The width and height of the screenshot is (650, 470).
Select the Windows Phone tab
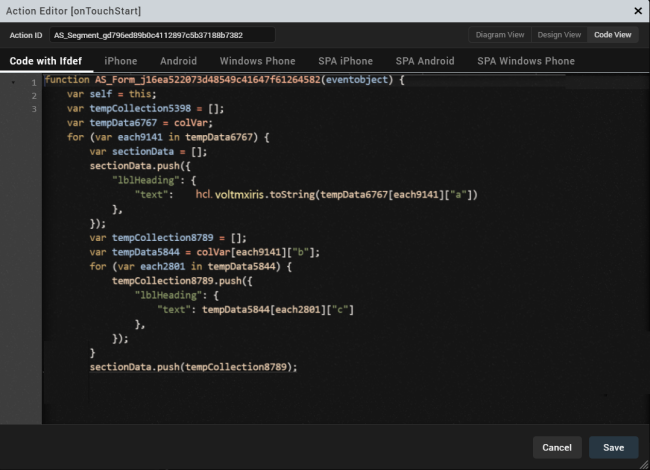tap(257, 61)
